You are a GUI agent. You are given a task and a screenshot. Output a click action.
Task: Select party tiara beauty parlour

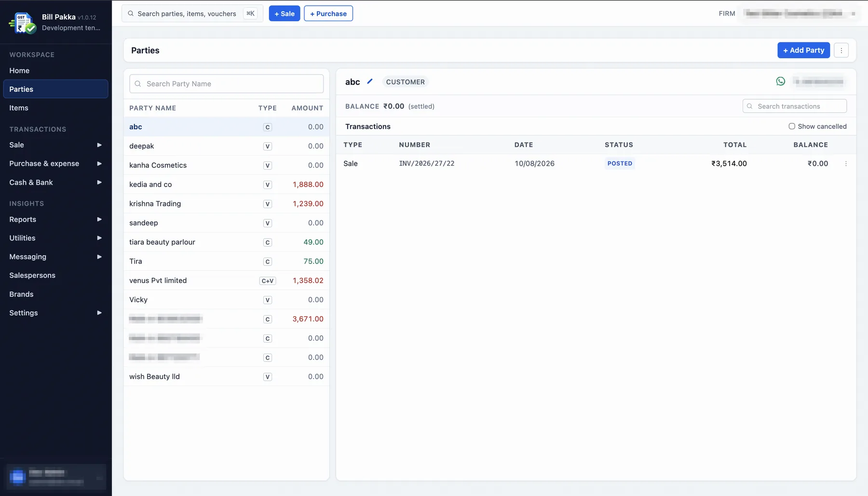[x=226, y=242]
